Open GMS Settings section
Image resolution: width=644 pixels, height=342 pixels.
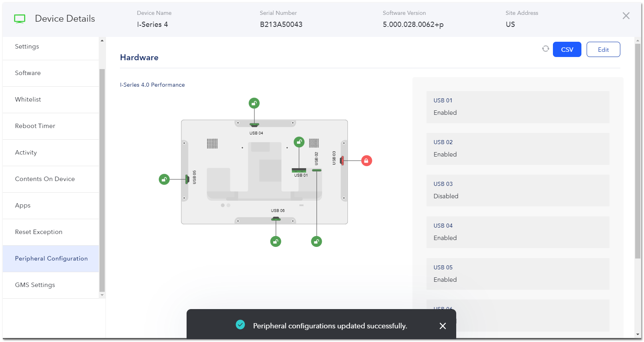(x=51, y=285)
